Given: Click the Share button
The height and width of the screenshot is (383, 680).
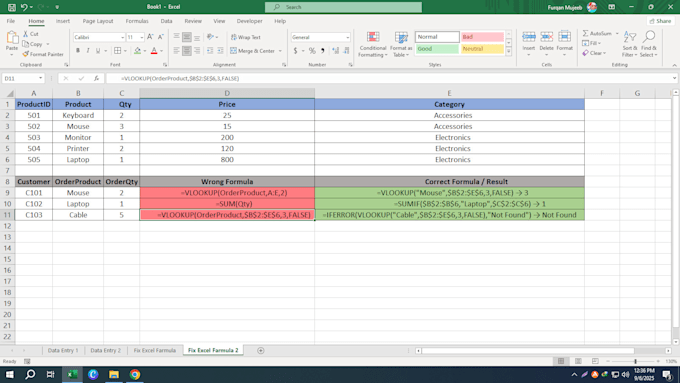Looking at the screenshot, I should click(x=660, y=21).
